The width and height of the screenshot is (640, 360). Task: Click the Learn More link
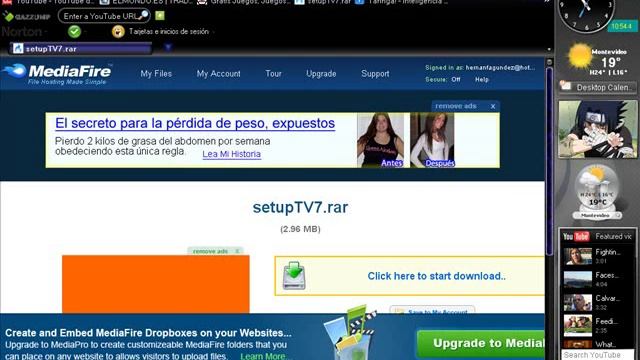click(x=263, y=356)
